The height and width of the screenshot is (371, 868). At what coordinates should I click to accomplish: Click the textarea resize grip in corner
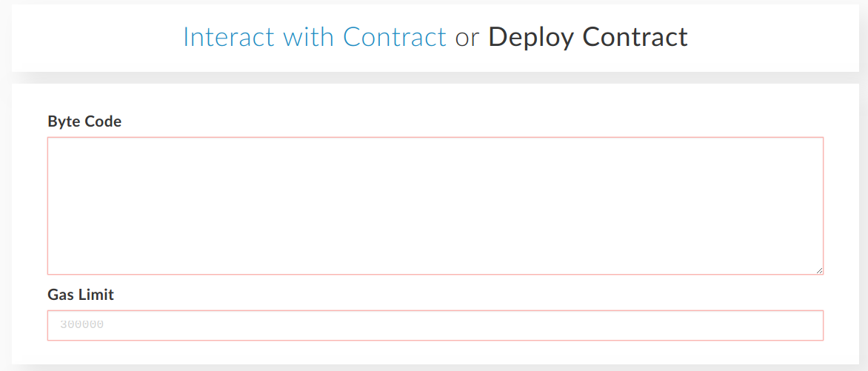tap(819, 270)
